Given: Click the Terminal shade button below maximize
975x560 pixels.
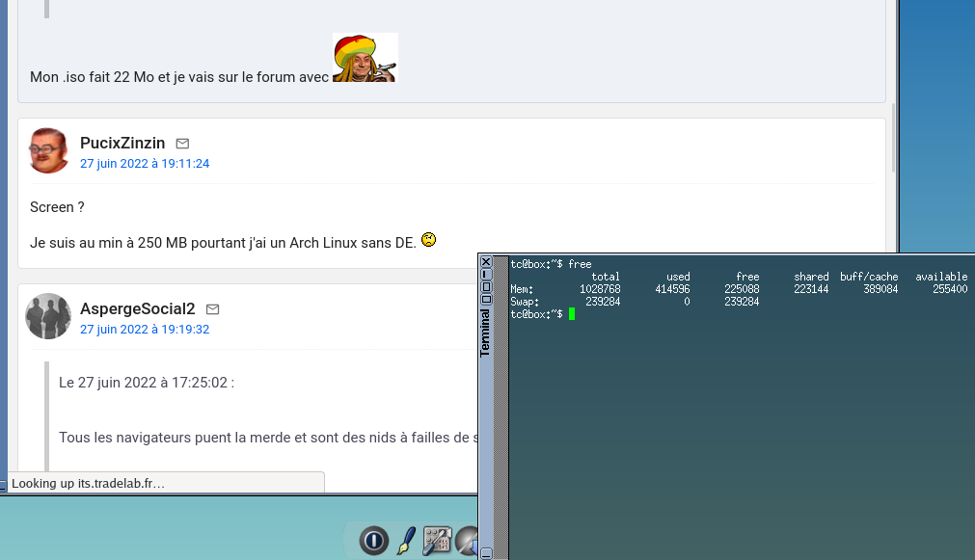Looking at the screenshot, I should (x=486, y=299).
